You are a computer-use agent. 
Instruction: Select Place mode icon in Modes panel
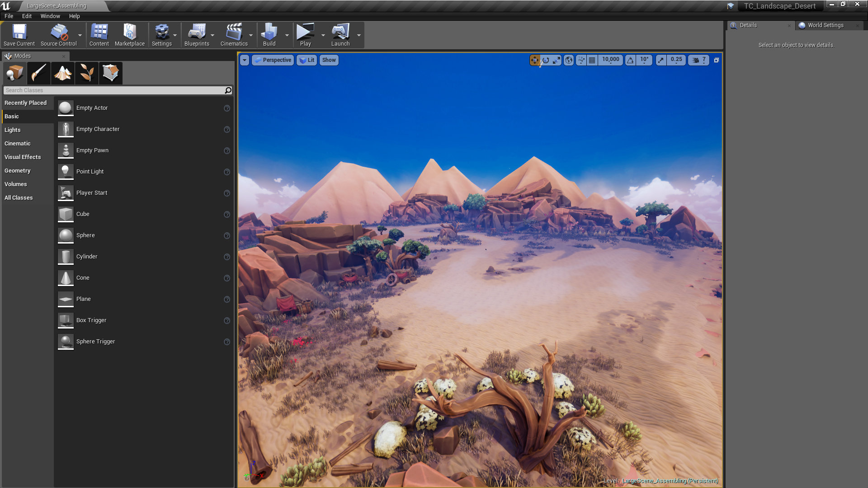click(15, 73)
